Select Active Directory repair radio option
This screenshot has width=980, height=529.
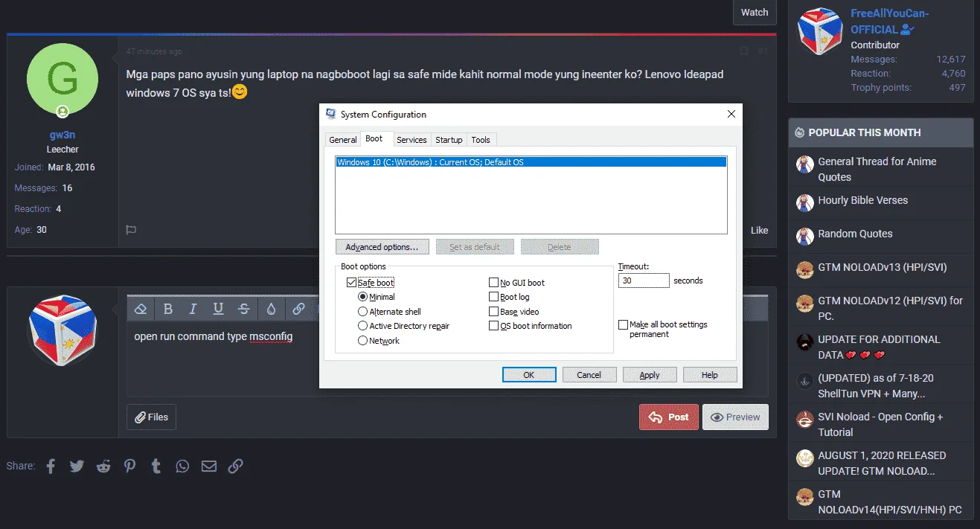(x=362, y=326)
